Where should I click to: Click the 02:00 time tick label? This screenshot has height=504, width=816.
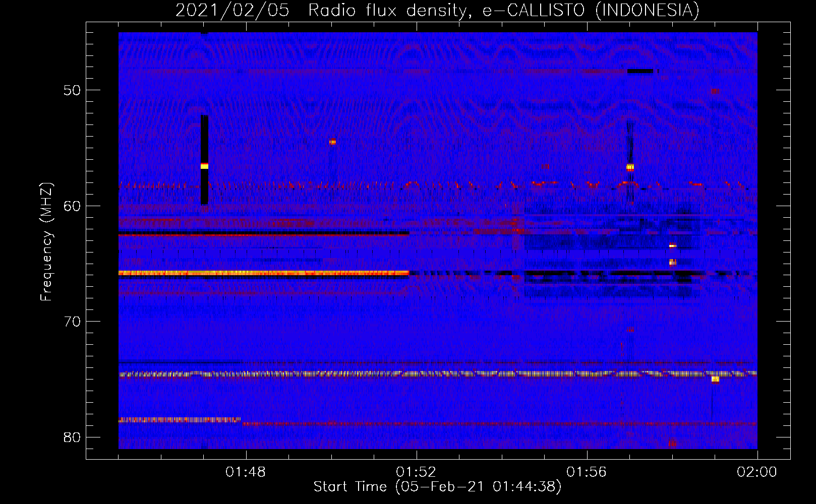click(x=757, y=472)
